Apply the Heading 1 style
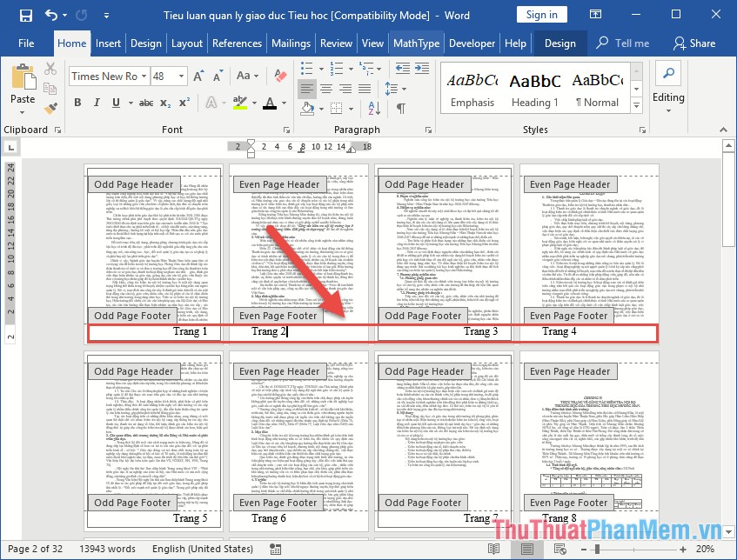Viewport: 737px width, 560px height. pos(534,88)
